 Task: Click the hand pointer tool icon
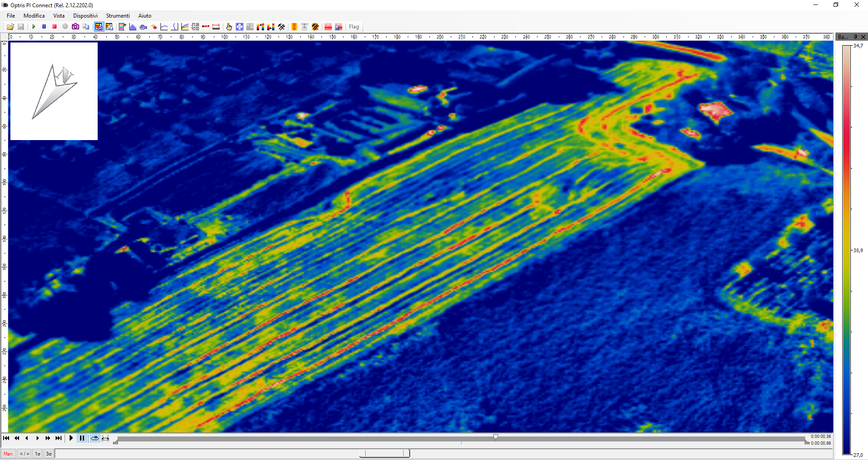229,27
